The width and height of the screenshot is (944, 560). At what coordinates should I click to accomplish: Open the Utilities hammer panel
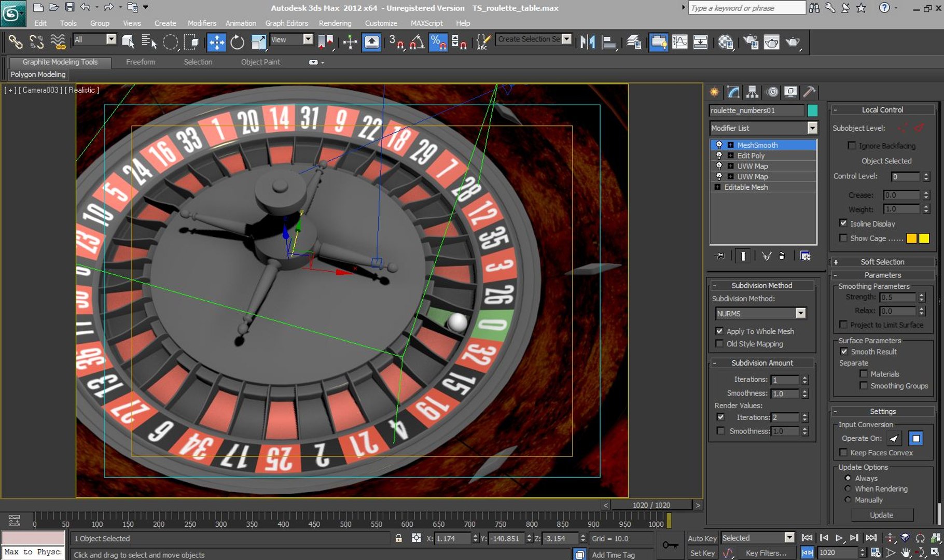pyautogui.click(x=809, y=92)
